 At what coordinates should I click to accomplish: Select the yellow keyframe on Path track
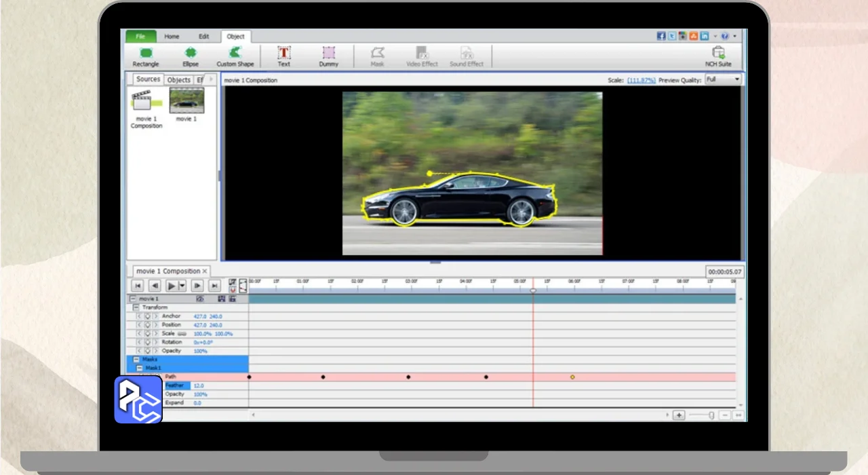click(572, 377)
